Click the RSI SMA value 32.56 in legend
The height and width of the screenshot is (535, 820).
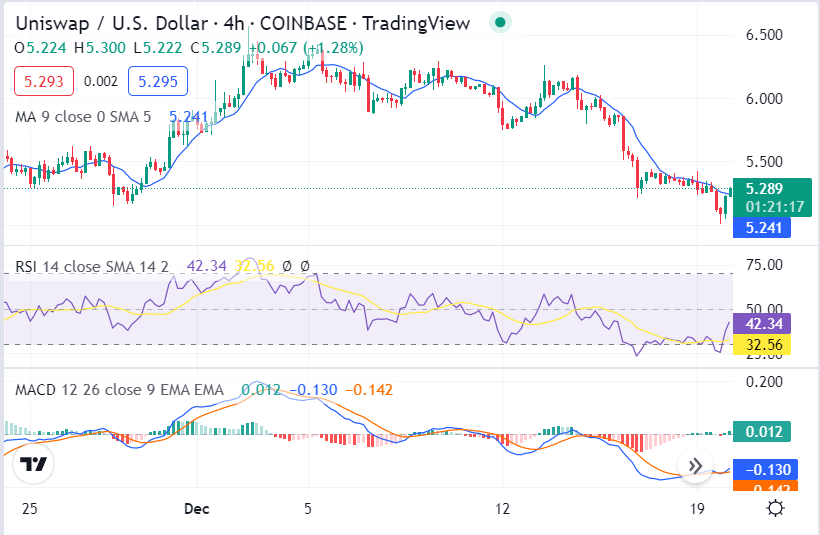(254, 266)
